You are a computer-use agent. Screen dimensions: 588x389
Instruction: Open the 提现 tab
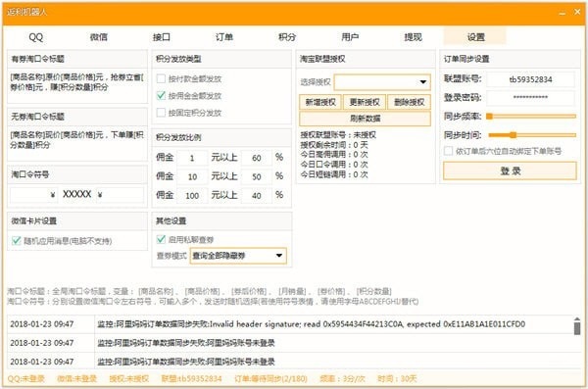(413, 37)
